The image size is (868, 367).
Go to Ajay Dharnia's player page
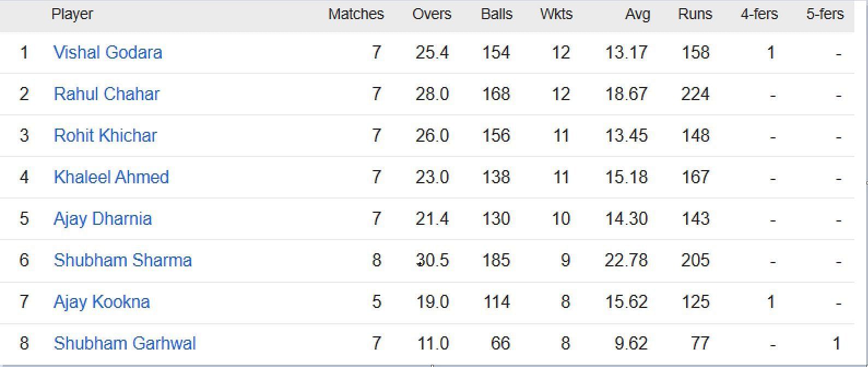click(103, 219)
